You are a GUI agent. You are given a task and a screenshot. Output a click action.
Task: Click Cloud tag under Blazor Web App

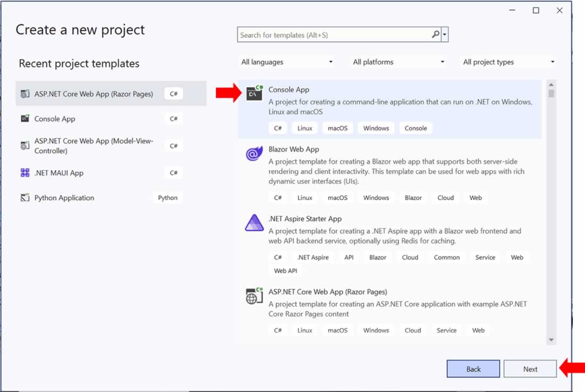pyautogui.click(x=446, y=198)
